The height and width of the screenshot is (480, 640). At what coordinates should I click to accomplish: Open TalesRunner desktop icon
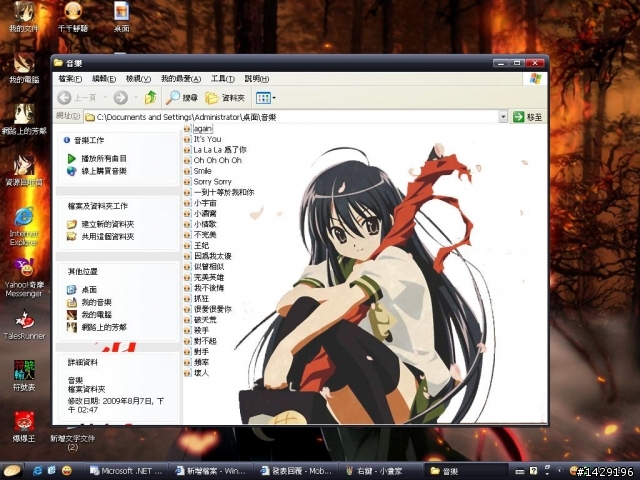point(24,325)
